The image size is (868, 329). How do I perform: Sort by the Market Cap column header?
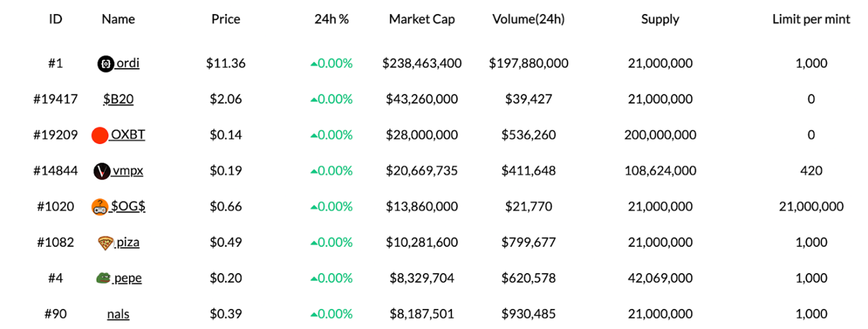coord(422,19)
